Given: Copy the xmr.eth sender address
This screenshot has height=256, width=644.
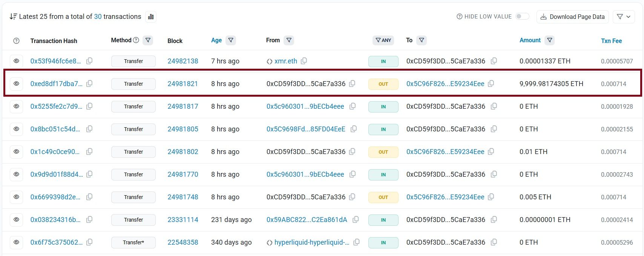Looking at the screenshot, I should (304, 61).
